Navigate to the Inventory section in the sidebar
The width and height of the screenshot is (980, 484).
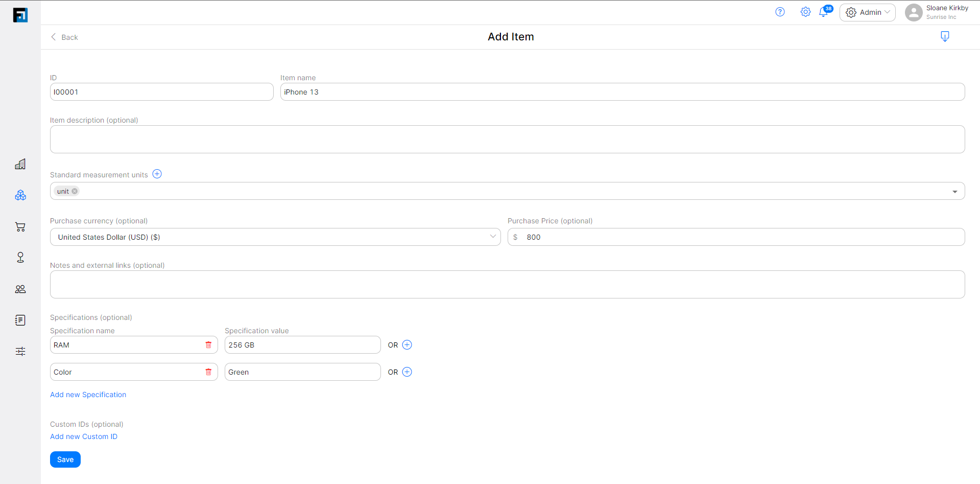pos(20,195)
